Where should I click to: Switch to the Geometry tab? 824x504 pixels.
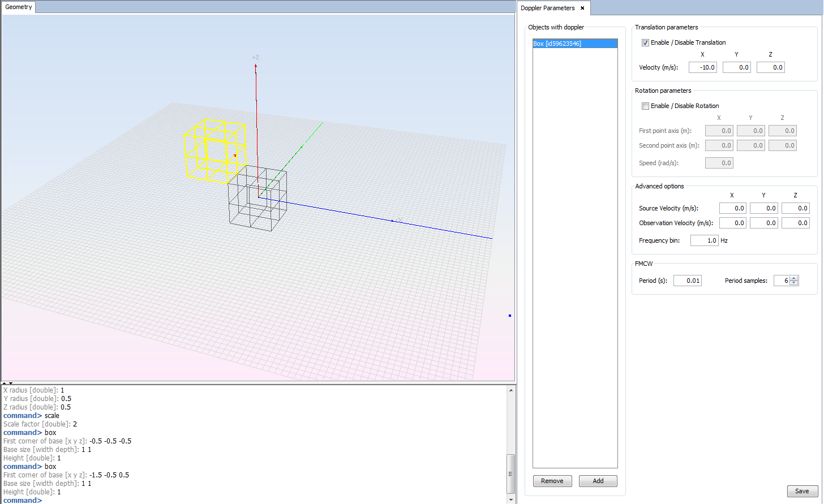point(19,7)
